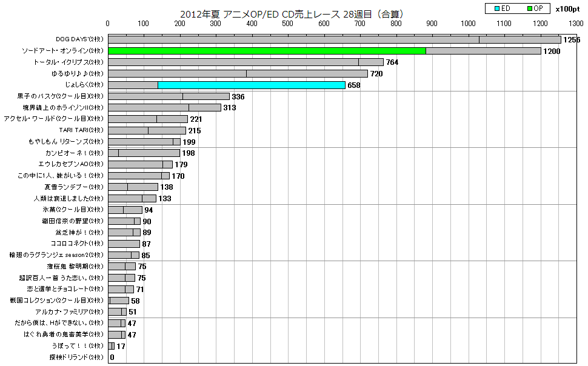Click the x100pt unit label
Screen dimensions: 588x366
567,9
